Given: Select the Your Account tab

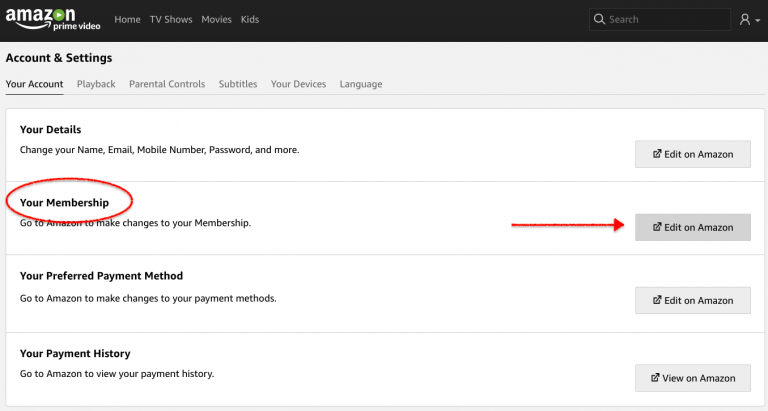Looking at the screenshot, I should point(34,84).
